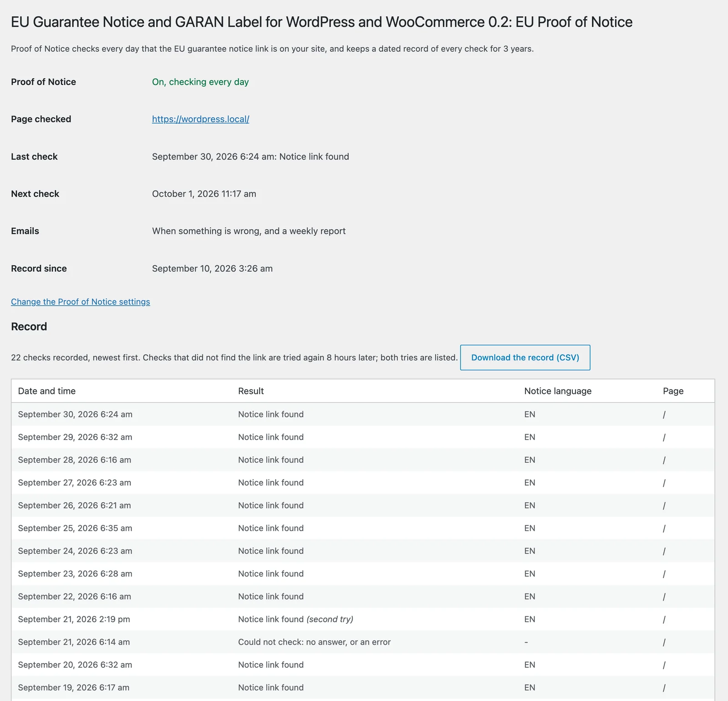
Task: Select the September 21, 2026 6:14 am cell
Action: (74, 642)
